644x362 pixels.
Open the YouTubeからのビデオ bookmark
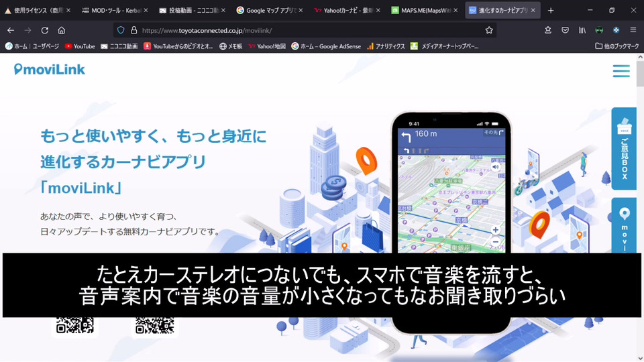pyautogui.click(x=178, y=46)
